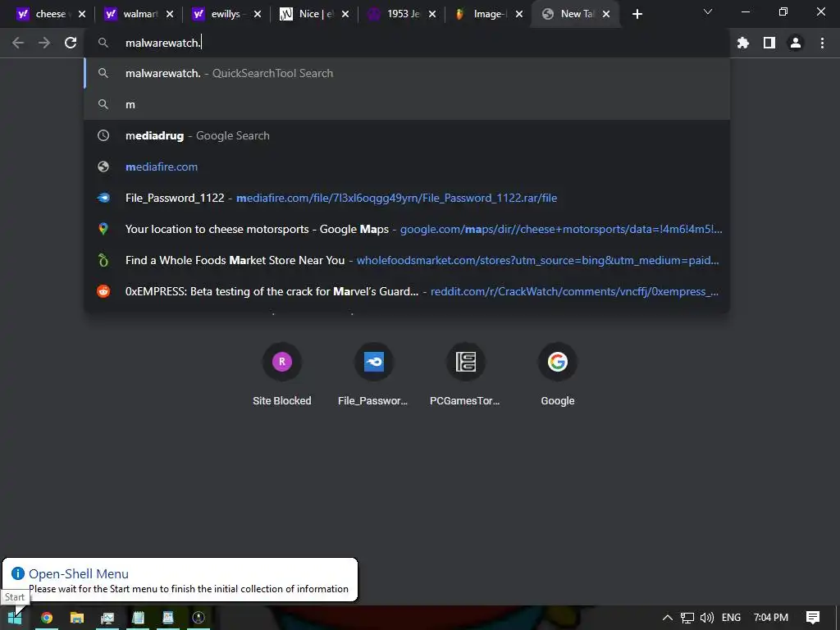Reload the current page
Screen dimensions: 840x630
(71, 43)
